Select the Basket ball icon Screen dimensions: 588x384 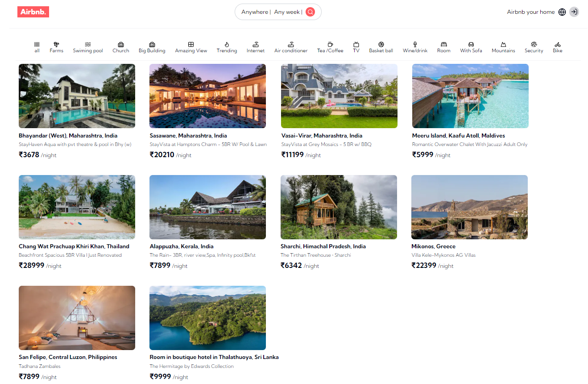tap(381, 45)
